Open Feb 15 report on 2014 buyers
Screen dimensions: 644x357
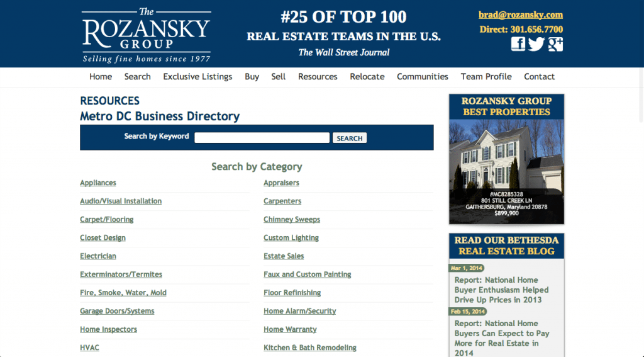pyautogui.click(x=501, y=338)
